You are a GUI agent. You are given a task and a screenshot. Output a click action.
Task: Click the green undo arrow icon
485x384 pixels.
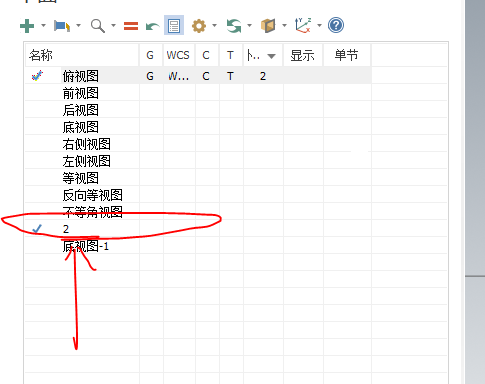[x=153, y=26]
